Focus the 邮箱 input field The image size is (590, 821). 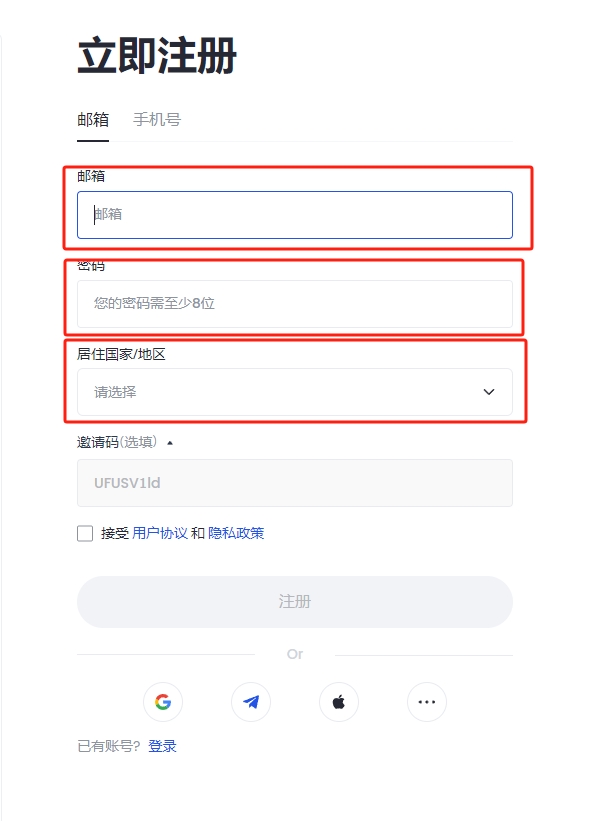295,215
